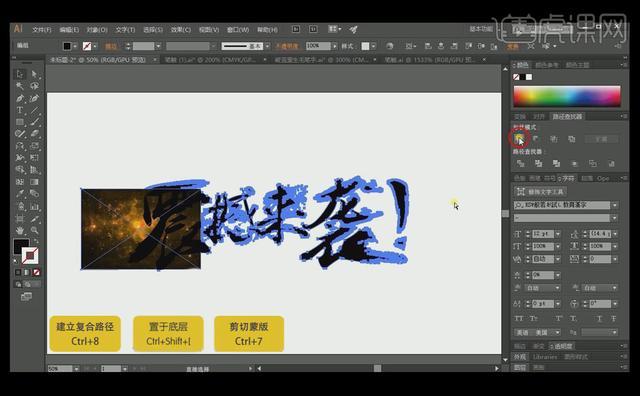Image resolution: width=640 pixels, height=396 pixels.
Task: Switch to the Character (字符) panel tab
Action: tap(568, 178)
